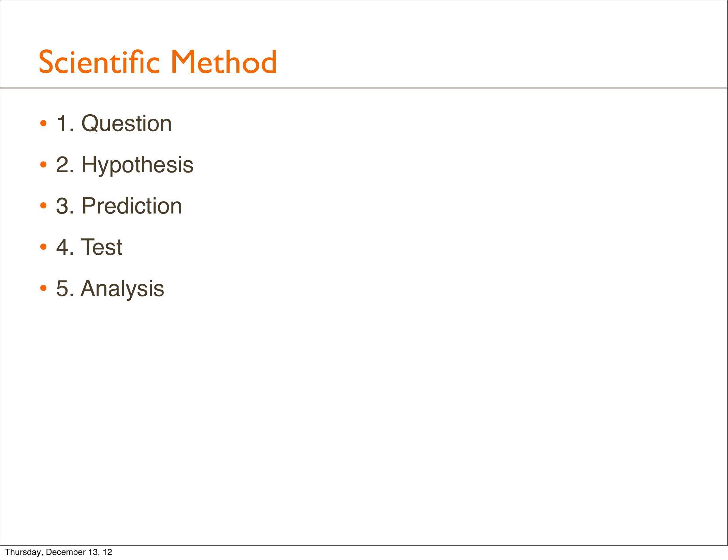This screenshot has width=728, height=560.
Task: Click the orange bullet dot beside Prediction
Action: [43, 206]
